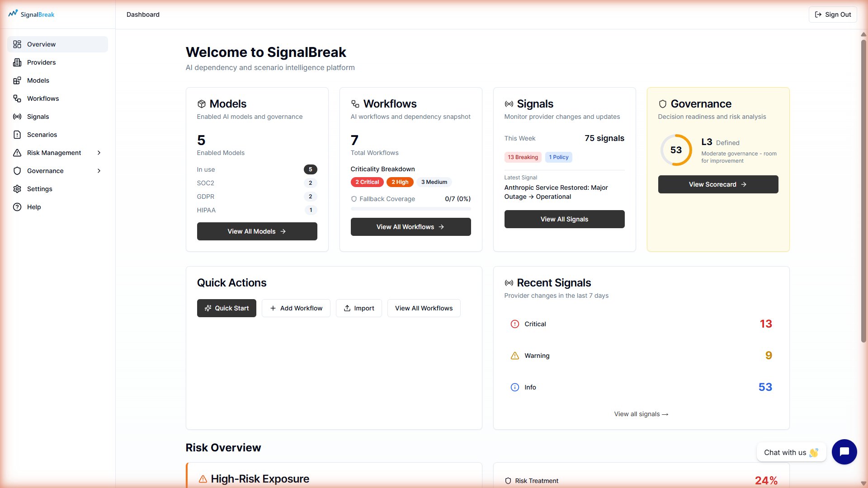Click the Workflows node icon in sidebar
Screen dimensions: 868x488
click(17, 99)
